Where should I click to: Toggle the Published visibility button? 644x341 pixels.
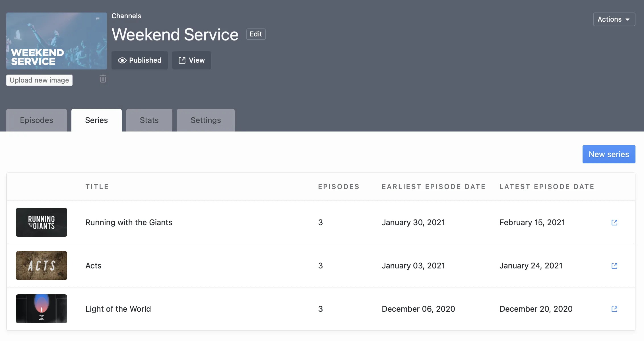139,60
